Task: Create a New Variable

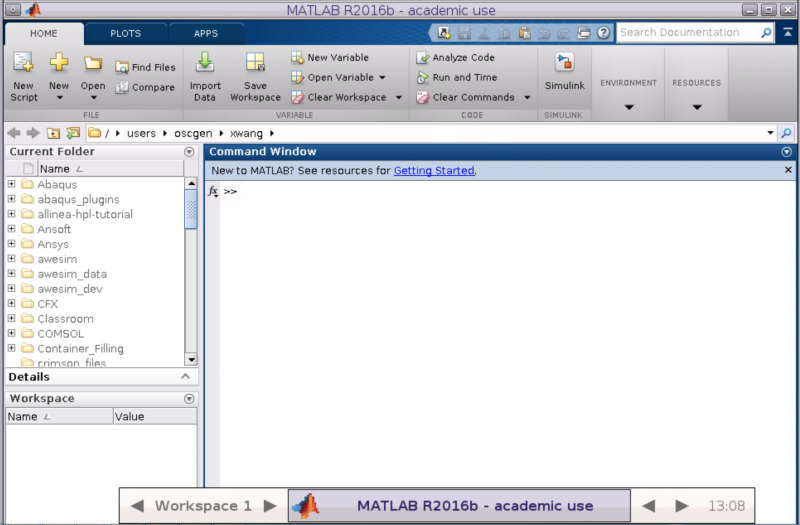Action: 330,58
